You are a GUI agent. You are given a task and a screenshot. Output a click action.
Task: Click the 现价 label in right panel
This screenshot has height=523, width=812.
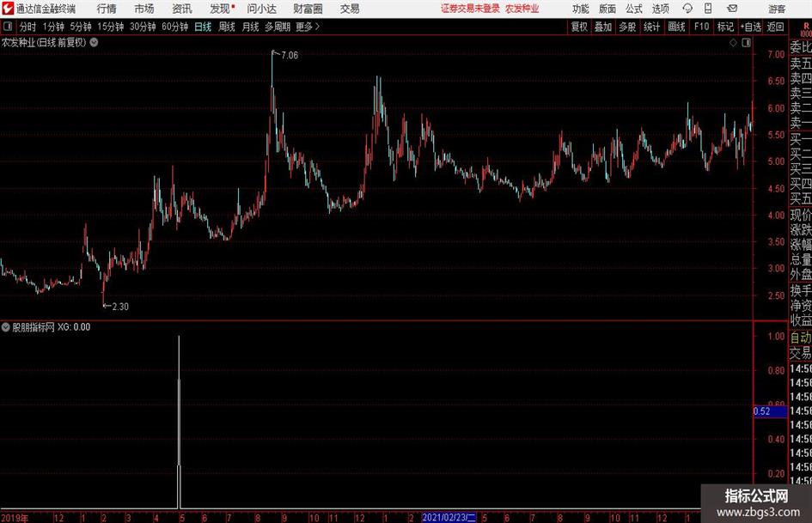click(801, 215)
